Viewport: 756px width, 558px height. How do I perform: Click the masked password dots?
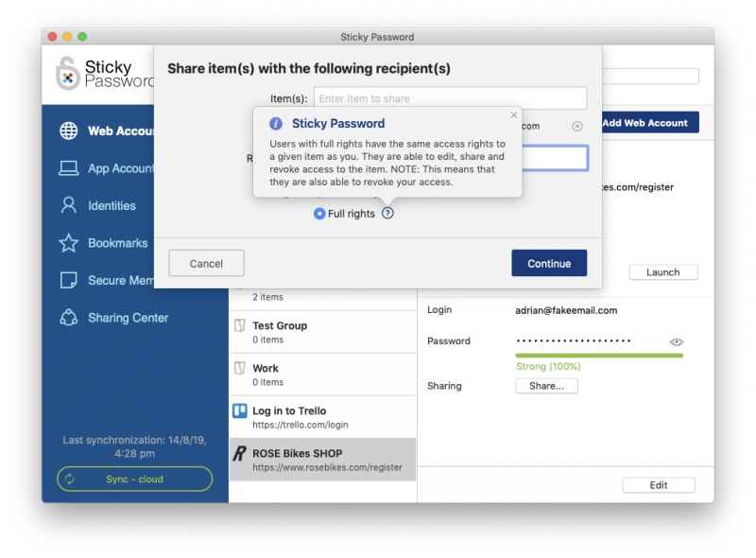tap(574, 340)
